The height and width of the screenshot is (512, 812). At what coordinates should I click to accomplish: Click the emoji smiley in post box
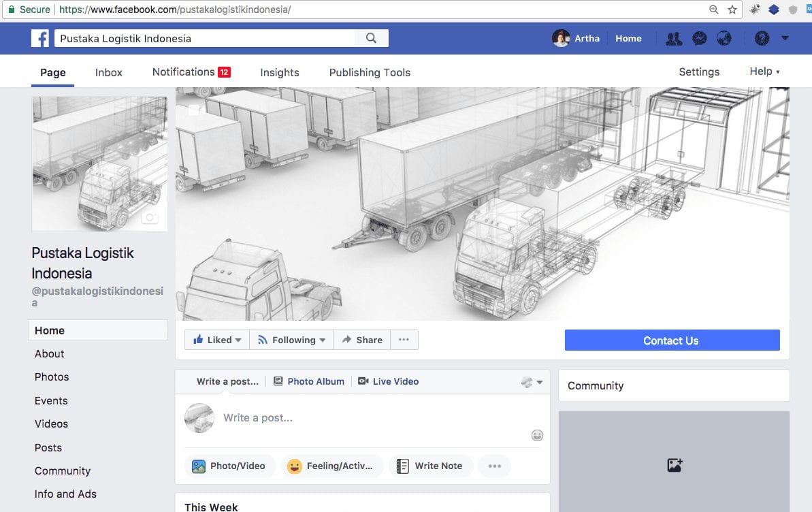(537, 435)
